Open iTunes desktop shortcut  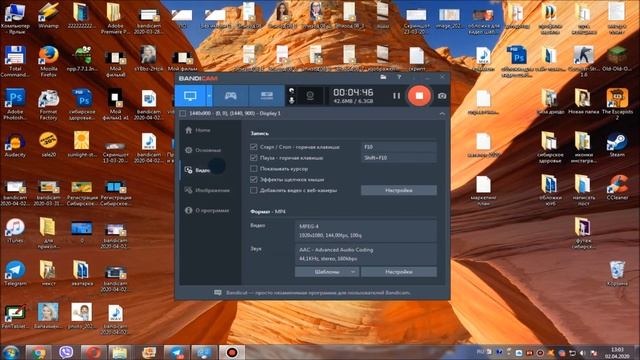tap(15, 231)
